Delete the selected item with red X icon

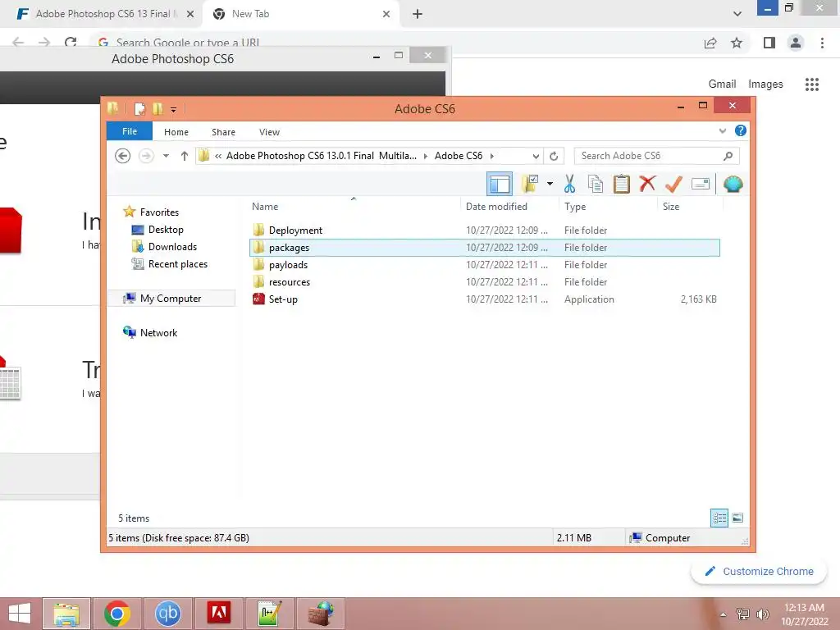coord(647,184)
